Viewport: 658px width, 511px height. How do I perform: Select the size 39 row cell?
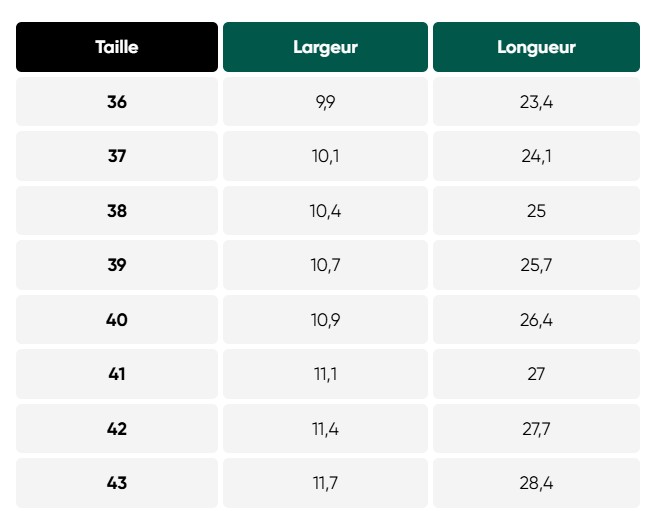tap(117, 265)
